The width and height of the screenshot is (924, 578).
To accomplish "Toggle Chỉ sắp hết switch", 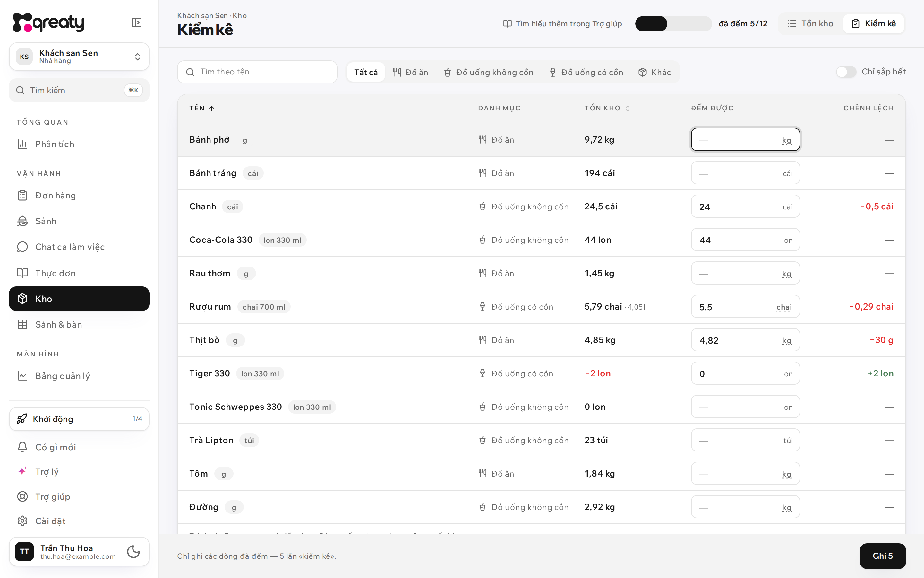I will pyautogui.click(x=846, y=72).
